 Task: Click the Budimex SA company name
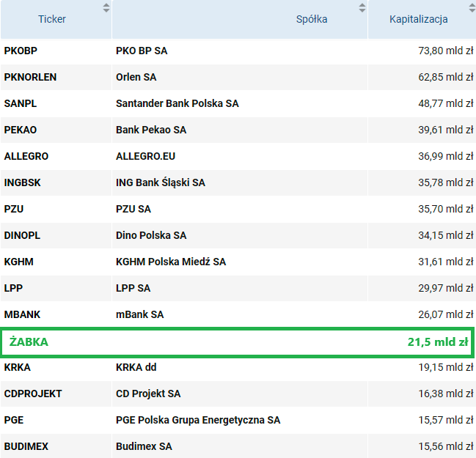144,446
